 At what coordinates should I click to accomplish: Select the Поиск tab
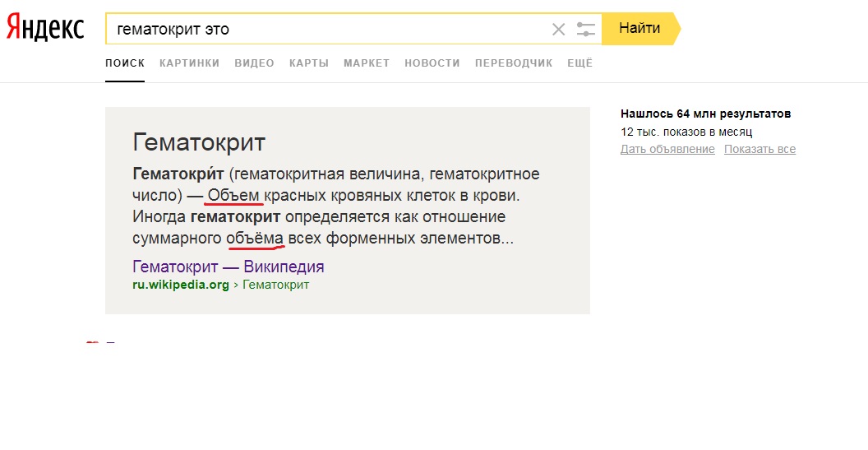pyautogui.click(x=125, y=63)
